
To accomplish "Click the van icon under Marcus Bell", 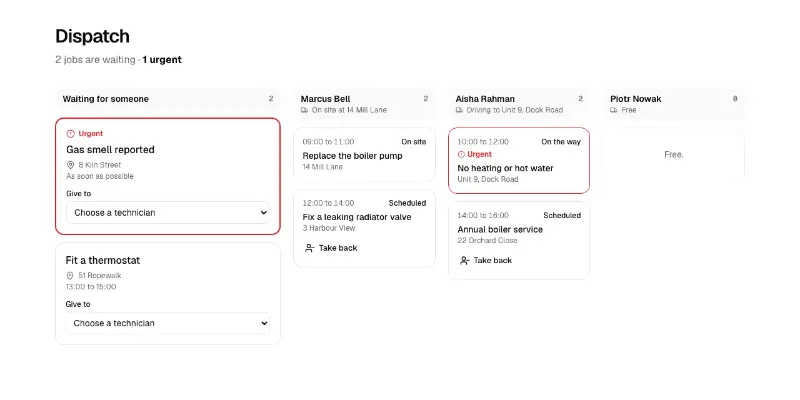I will [x=305, y=110].
